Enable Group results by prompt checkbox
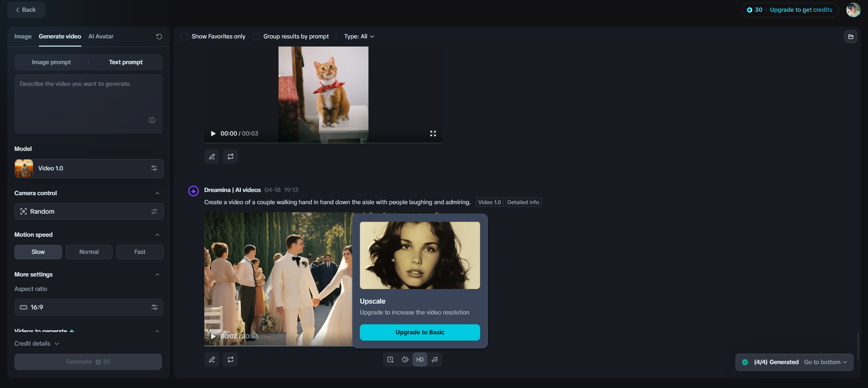Viewport: 868px width, 388px height. (256, 37)
